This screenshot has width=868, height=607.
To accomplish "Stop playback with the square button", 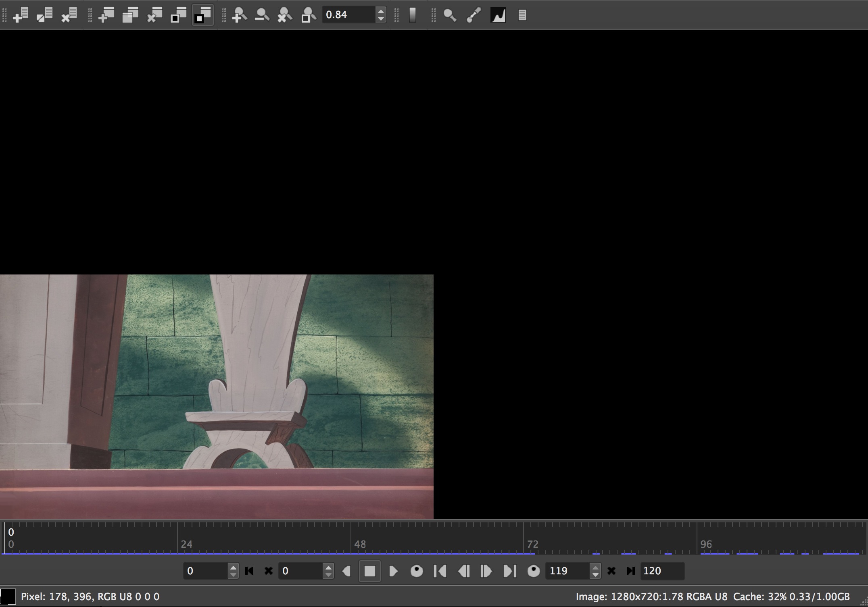I will coord(370,571).
